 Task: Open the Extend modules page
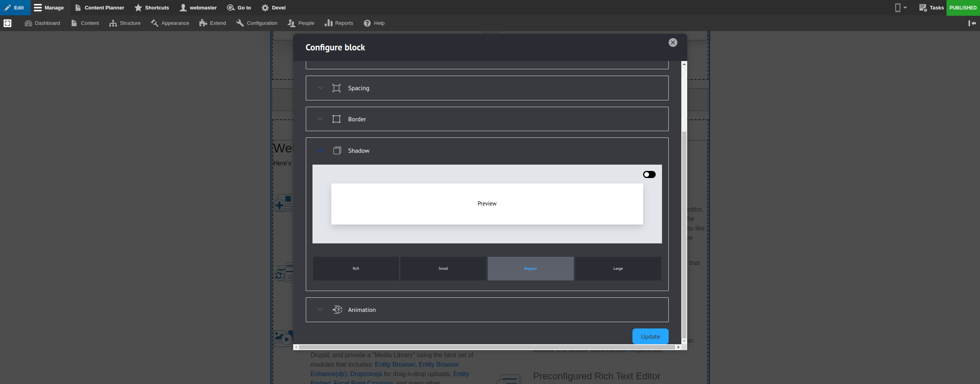click(x=212, y=23)
